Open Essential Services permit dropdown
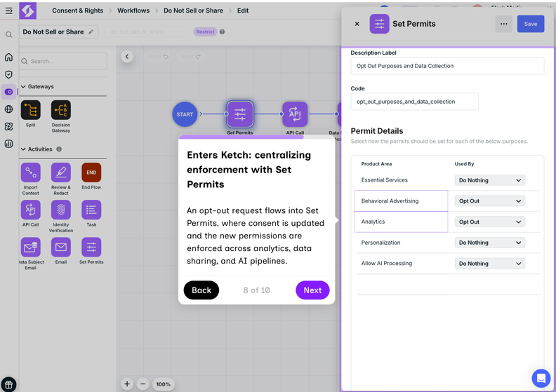The width and height of the screenshot is (556, 392). click(490, 180)
